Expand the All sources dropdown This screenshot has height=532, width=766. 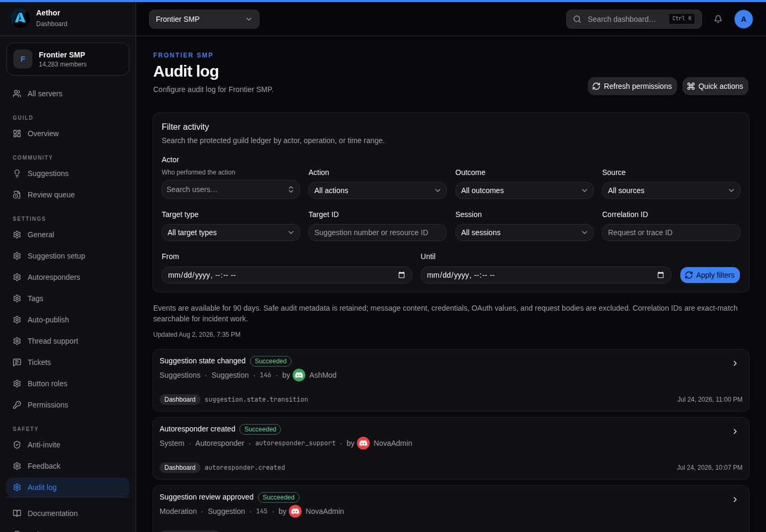pos(671,190)
